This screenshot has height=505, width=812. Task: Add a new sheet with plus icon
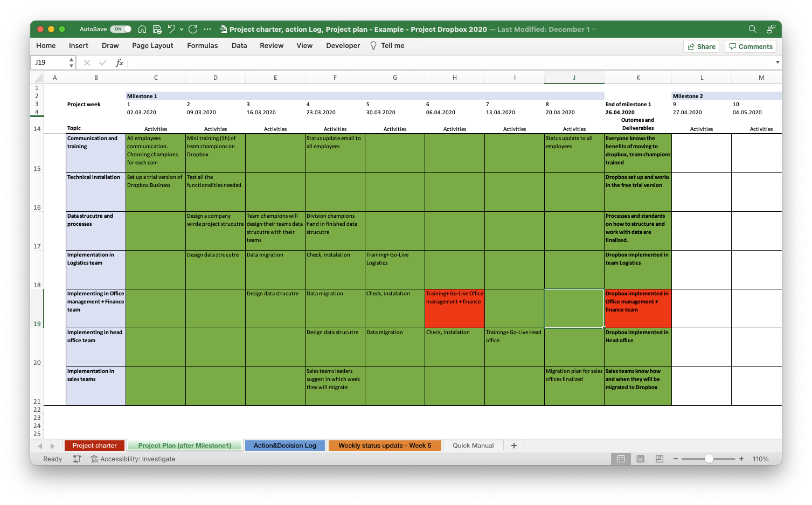[x=514, y=446]
